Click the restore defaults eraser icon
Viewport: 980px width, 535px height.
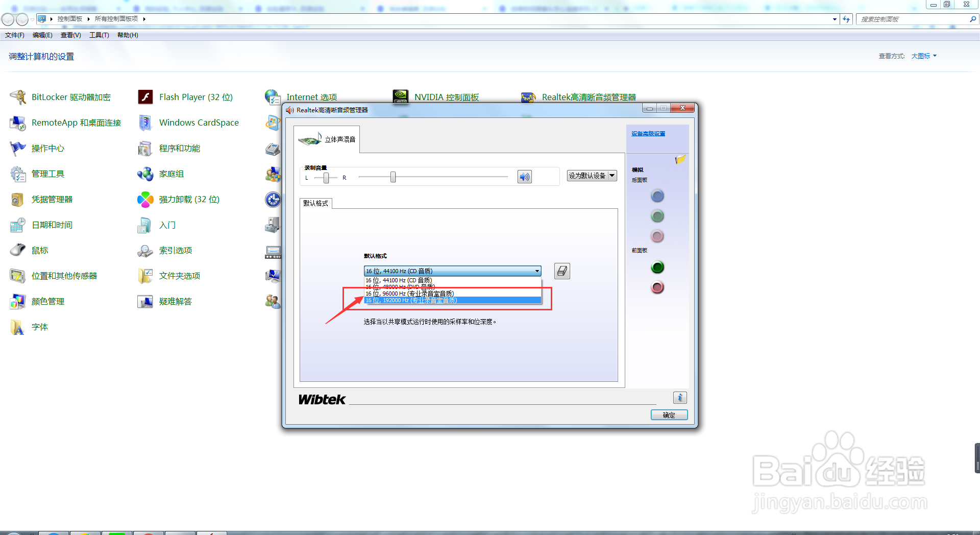(x=562, y=271)
